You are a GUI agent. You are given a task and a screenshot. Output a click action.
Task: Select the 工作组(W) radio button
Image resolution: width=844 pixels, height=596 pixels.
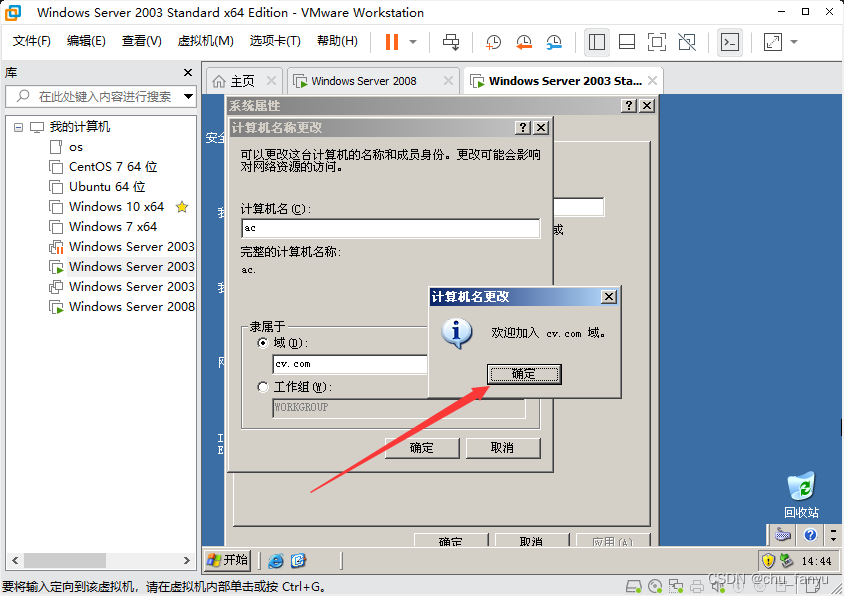263,387
